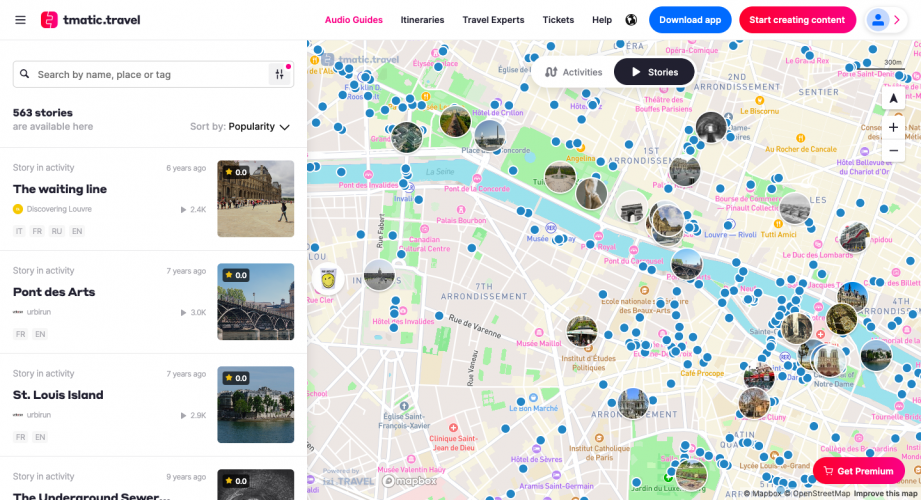Click the search magnifier icon

point(24,74)
